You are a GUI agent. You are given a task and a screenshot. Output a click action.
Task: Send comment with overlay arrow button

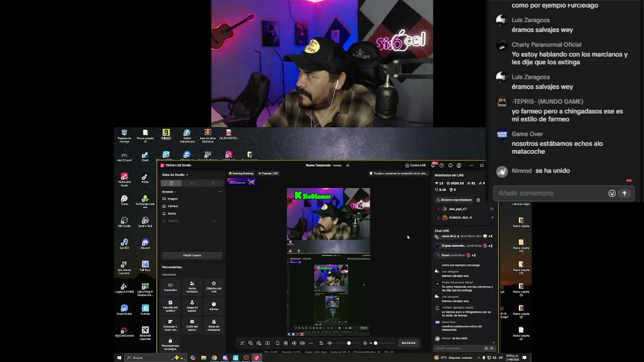624,193
